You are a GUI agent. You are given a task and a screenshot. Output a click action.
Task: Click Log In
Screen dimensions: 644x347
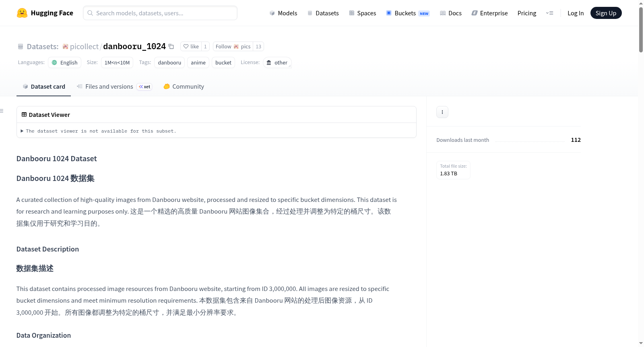click(576, 13)
